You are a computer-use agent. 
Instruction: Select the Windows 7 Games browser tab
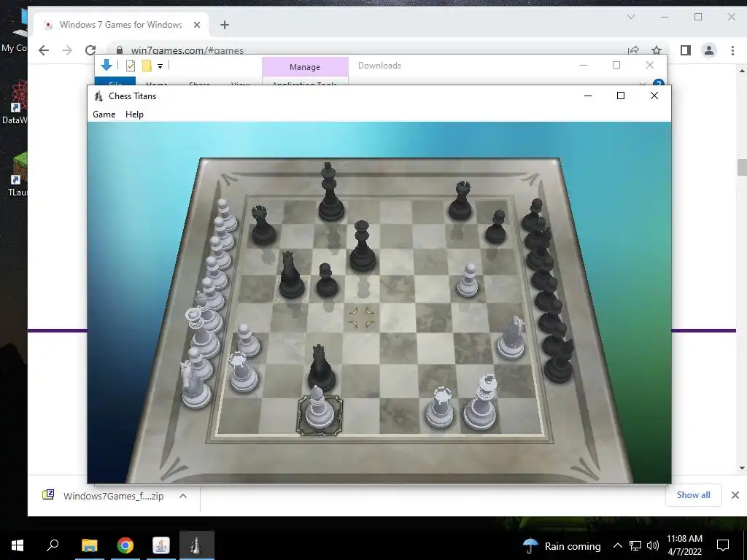coord(121,25)
